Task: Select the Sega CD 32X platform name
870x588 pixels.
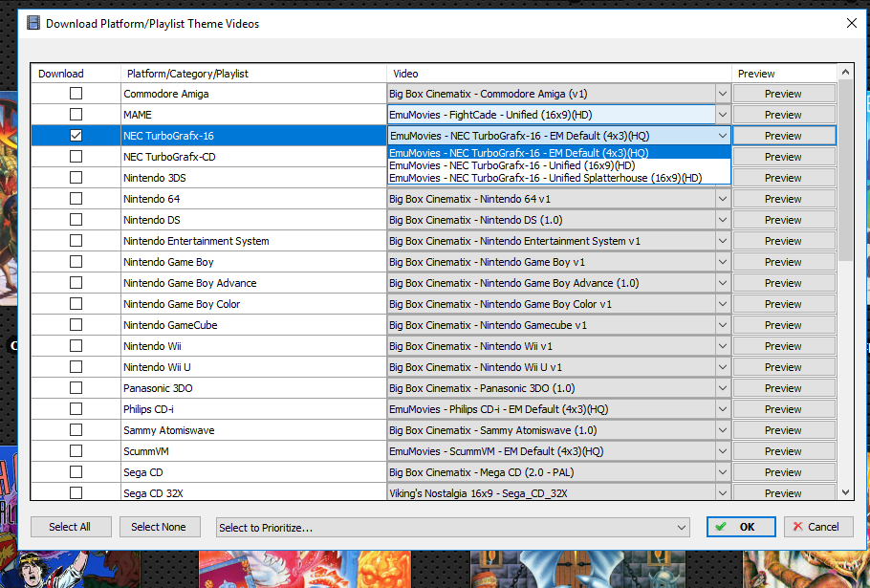Action: [153, 493]
